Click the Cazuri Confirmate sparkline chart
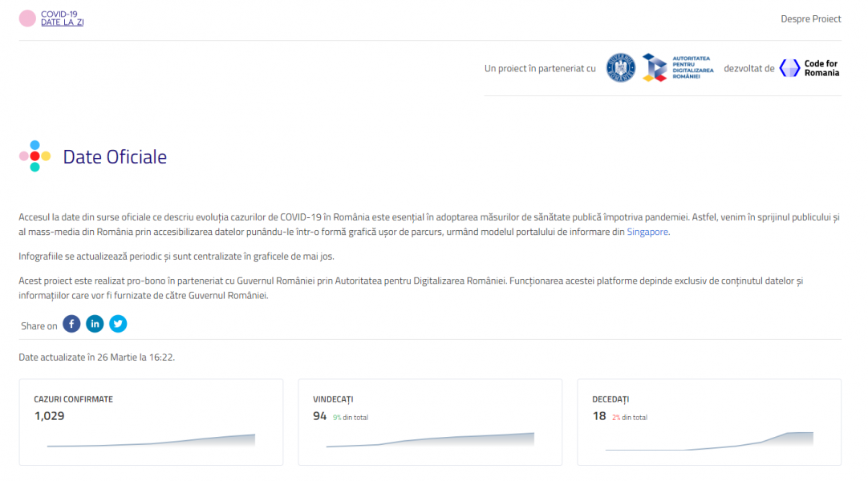868x481 pixels. pos(151,440)
